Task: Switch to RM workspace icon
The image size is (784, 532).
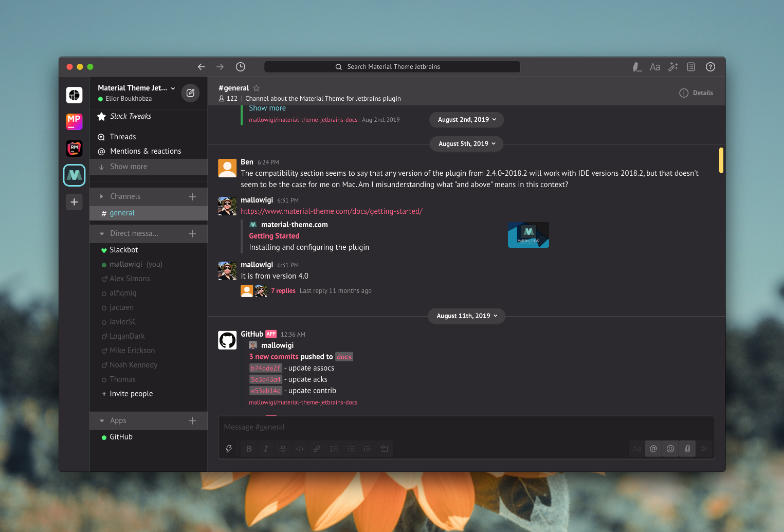Action: click(x=74, y=149)
